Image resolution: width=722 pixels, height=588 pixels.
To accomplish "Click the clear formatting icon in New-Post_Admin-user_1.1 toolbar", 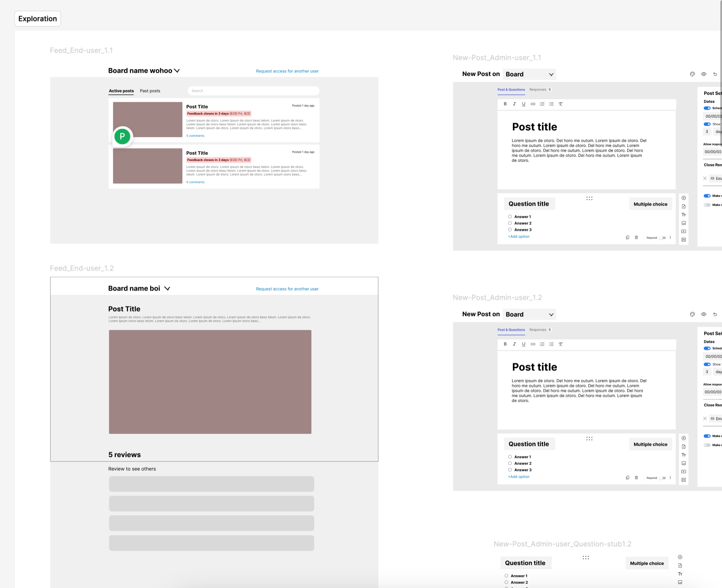I will click(x=561, y=104).
